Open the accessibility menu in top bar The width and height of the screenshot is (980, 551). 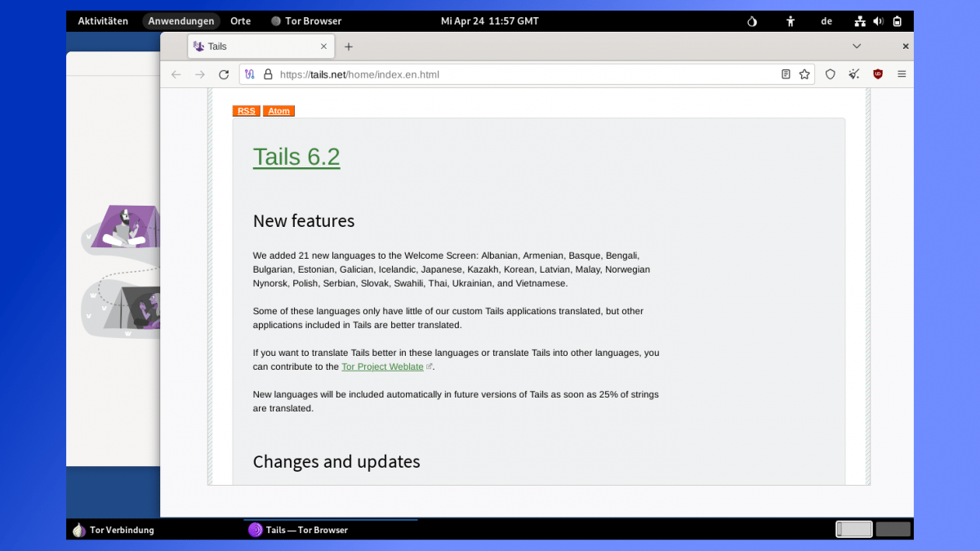coord(791,21)
